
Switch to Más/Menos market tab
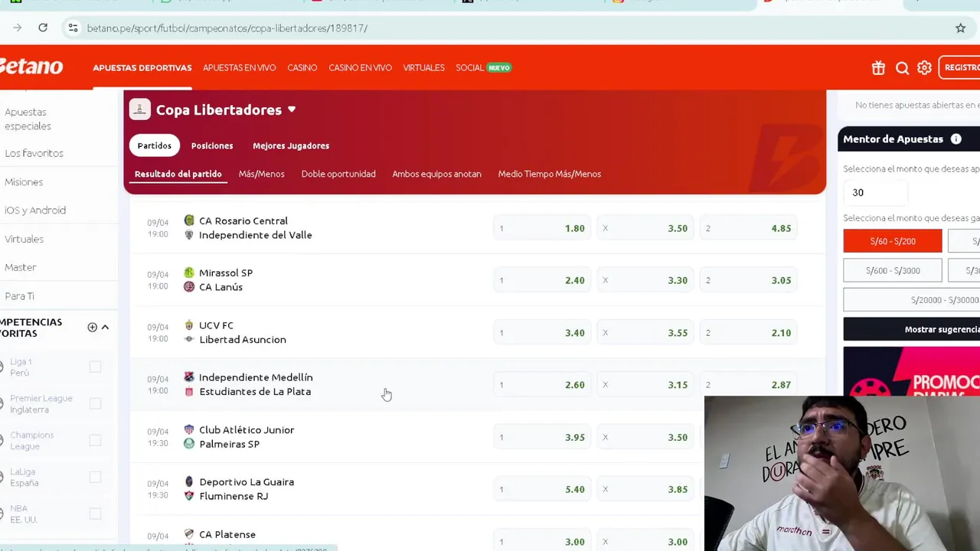tap(261, 174)
